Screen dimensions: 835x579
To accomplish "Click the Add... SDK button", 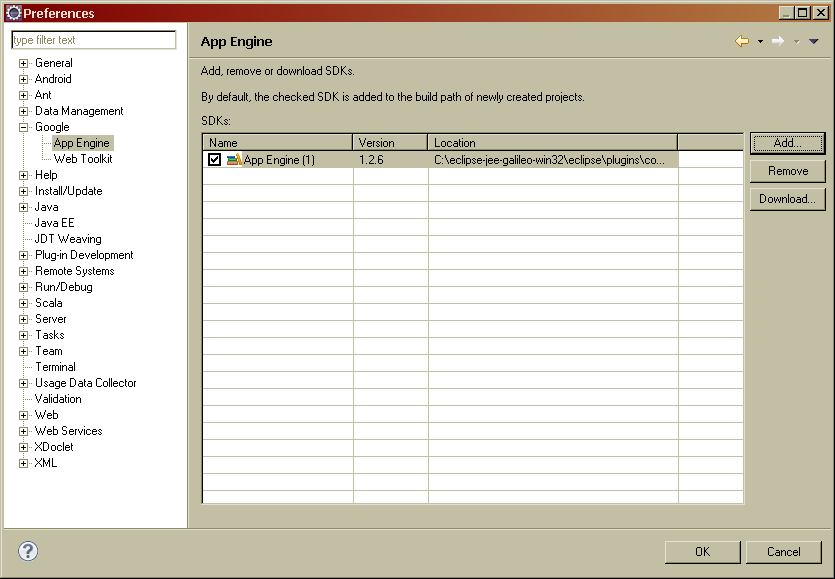I will [787, 143].
